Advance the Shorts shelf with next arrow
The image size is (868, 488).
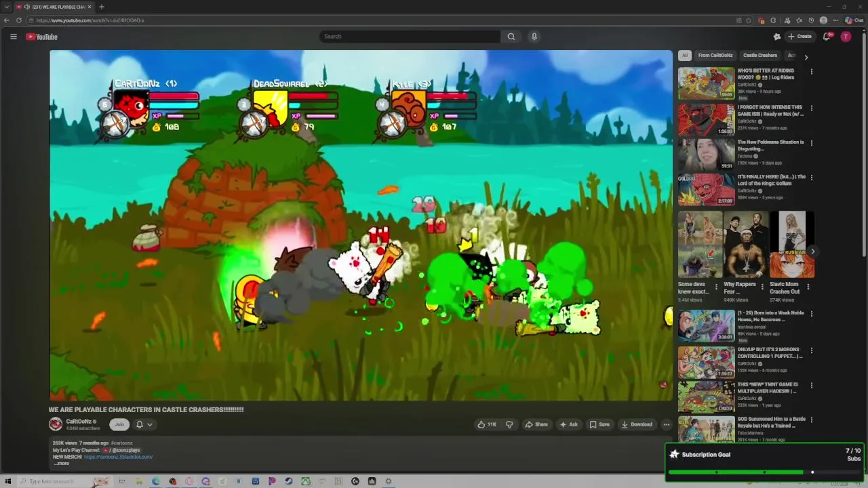(x=812, y=251)
